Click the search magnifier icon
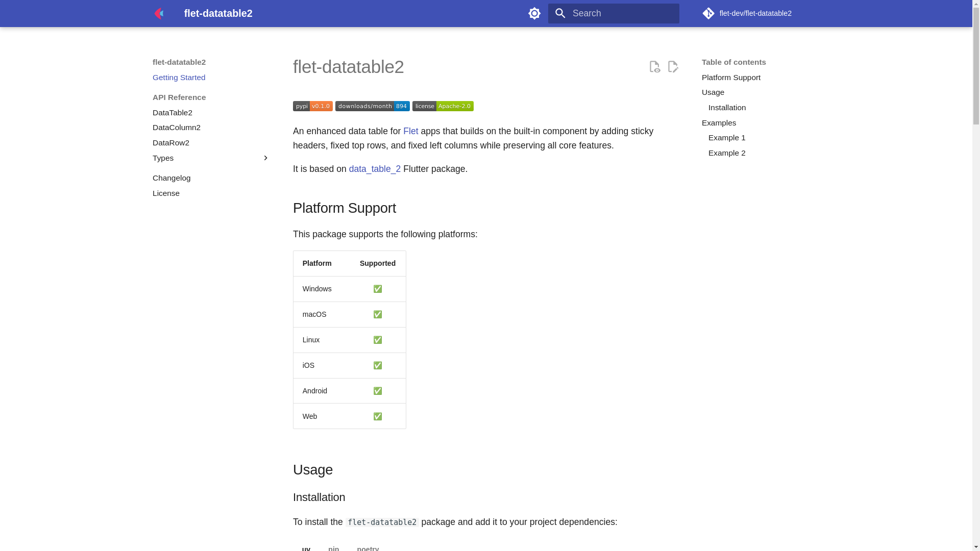 point(560,13)
